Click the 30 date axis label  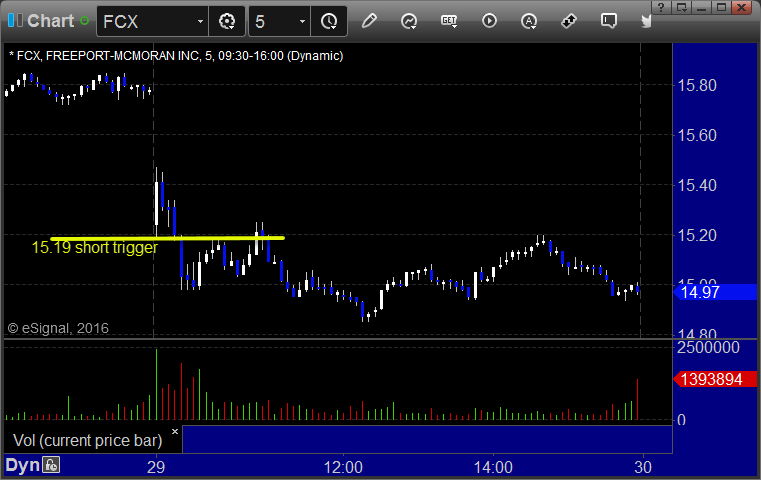(643, 467)
